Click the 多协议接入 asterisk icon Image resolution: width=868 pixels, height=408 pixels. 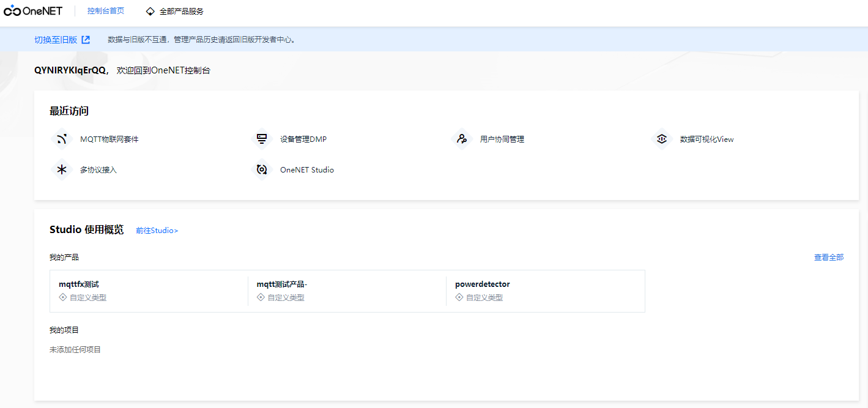tap(62, 169)
